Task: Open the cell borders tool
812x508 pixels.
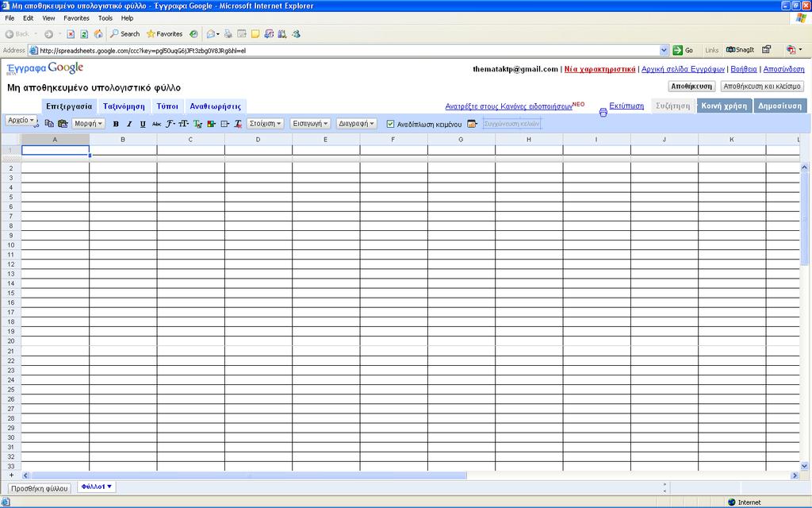Action: coord(224,124)
